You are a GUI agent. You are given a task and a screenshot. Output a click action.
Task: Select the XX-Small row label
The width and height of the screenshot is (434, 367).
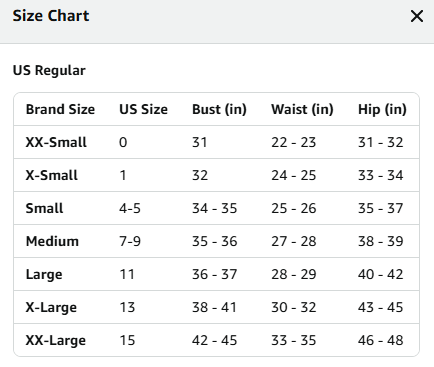[x=56, y=142]
